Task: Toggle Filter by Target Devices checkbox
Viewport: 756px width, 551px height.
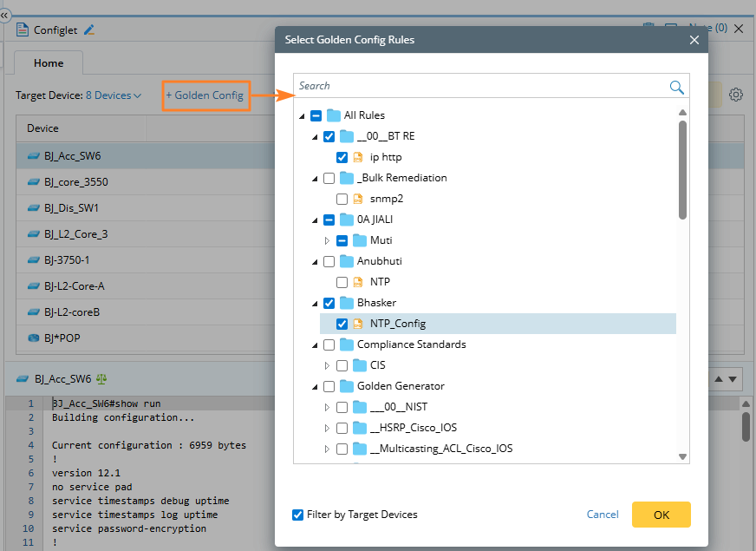Action: (x=298, y=515)
